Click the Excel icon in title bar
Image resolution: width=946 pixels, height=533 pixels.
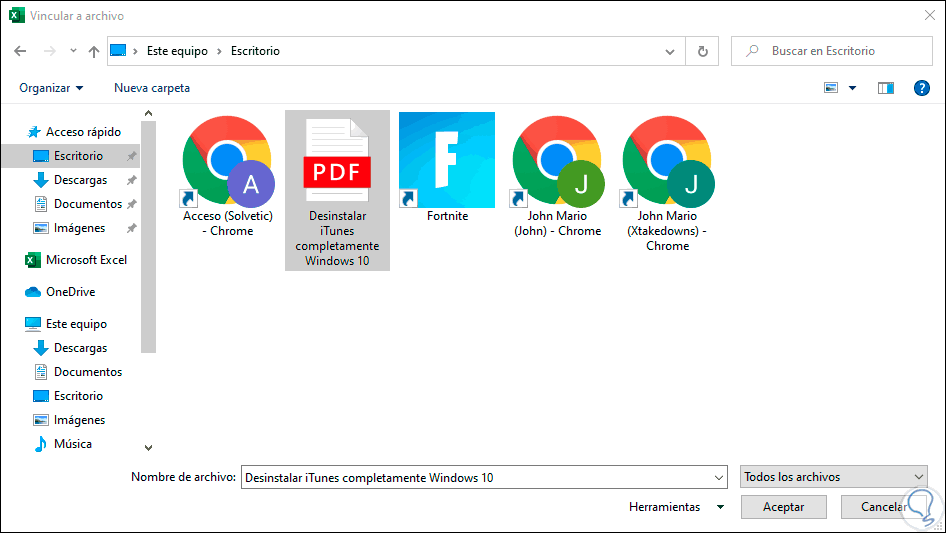(x=17, y=16)
